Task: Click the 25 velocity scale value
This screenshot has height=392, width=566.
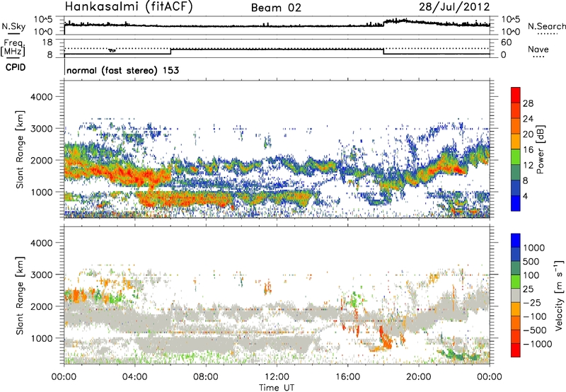Action: pyautogui.click(x=528, y=289)
